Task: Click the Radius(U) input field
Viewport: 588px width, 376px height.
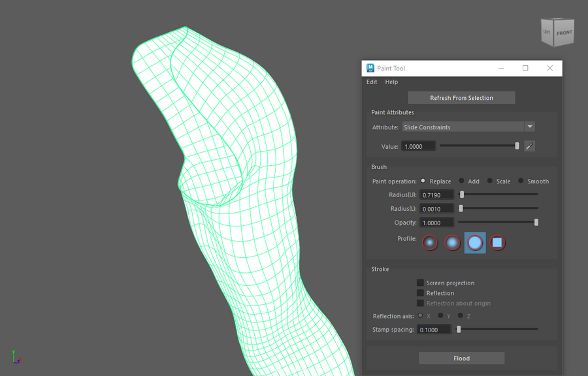Action: click(x=436, y=195)
